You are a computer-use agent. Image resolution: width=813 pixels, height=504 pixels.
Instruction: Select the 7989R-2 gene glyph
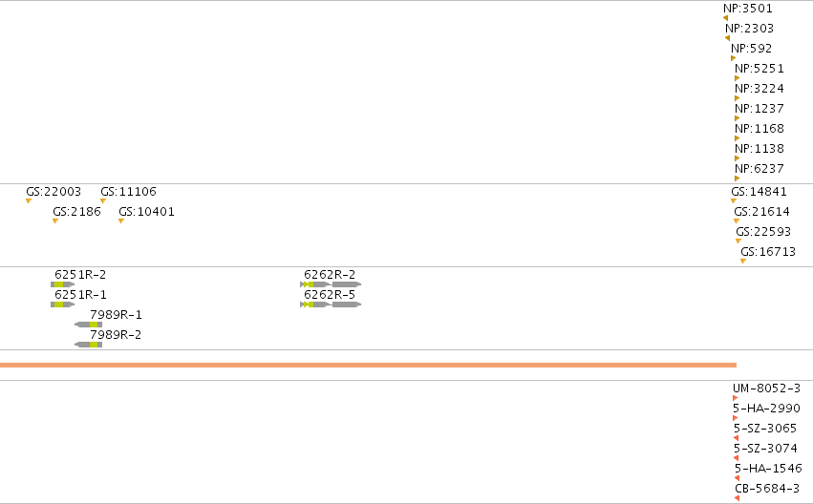tap(89, 345)
